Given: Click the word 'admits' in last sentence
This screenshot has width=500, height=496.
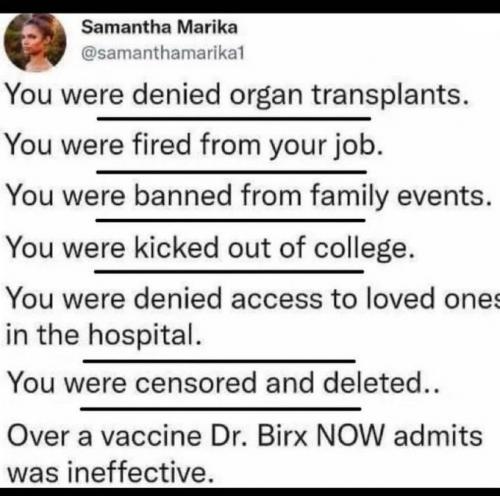Looking at the screenshot, I should coord(438,435).
